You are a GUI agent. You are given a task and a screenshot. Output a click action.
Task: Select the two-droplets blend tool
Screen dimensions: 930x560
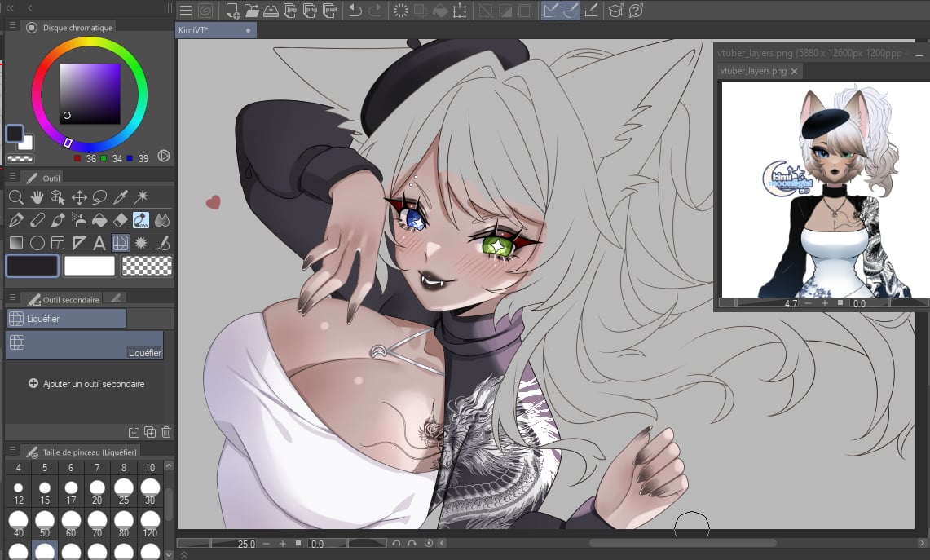(x=162, y=220)
